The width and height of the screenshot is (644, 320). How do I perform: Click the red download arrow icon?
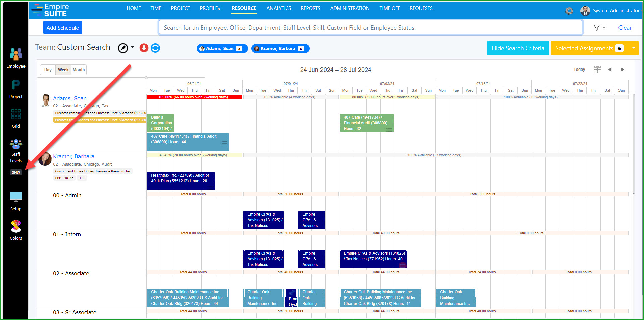click(x=144, y=48)
